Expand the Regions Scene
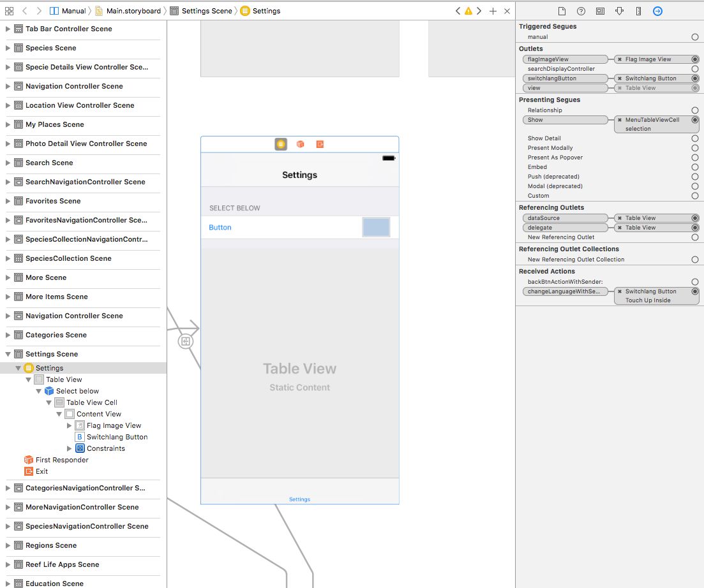Viewport: 704px width, 588px height. tap(8, 545)
